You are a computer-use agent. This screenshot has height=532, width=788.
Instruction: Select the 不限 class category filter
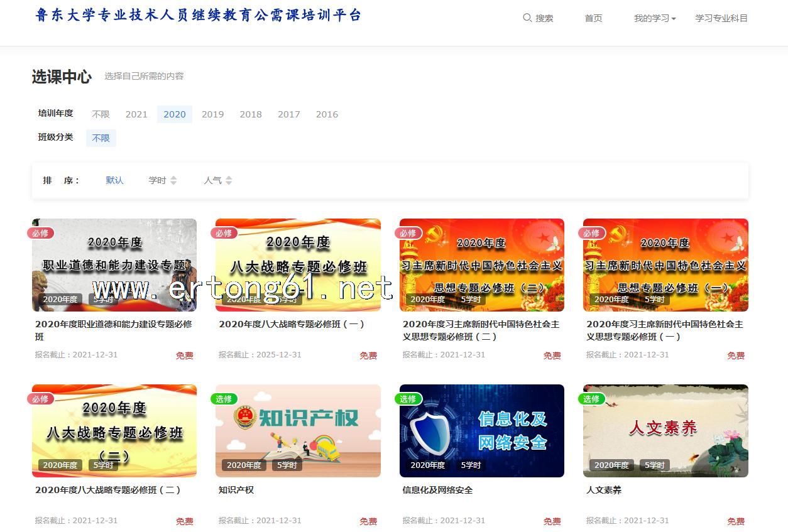101,138
